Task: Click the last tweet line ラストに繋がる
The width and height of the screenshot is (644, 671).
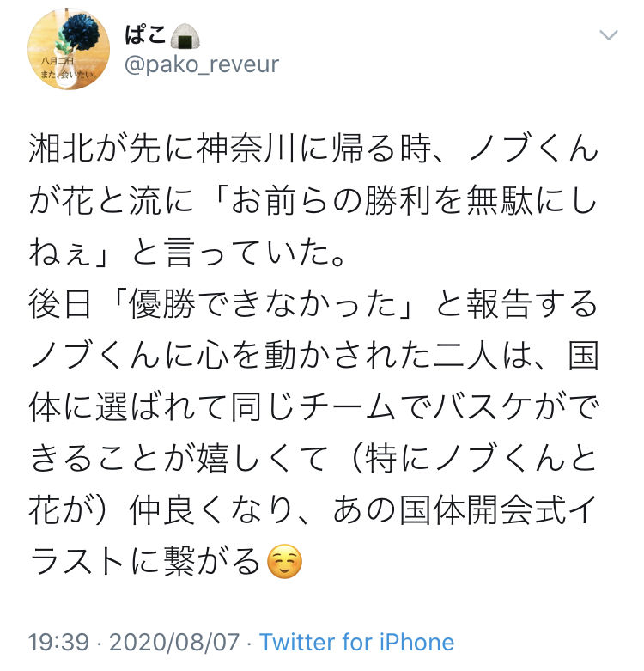Action: point(166,561)
